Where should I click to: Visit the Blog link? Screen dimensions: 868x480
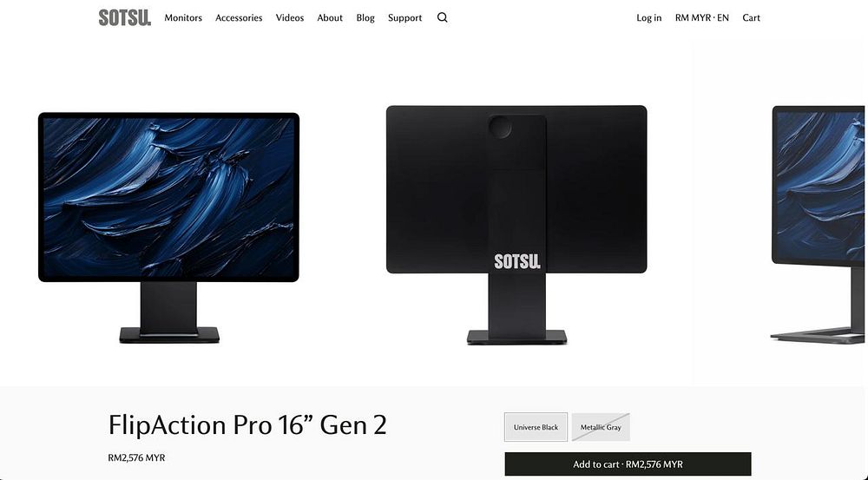tap(365, 17)
